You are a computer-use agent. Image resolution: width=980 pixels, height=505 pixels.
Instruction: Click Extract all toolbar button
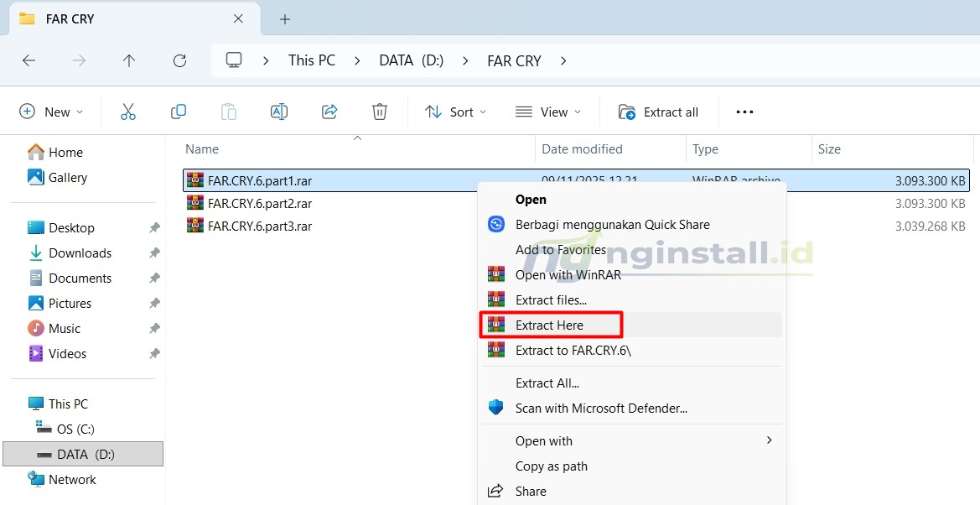click(658, 112)
